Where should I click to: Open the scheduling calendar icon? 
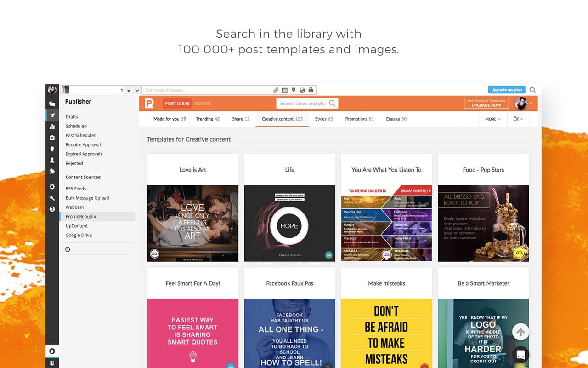(285, 90)
